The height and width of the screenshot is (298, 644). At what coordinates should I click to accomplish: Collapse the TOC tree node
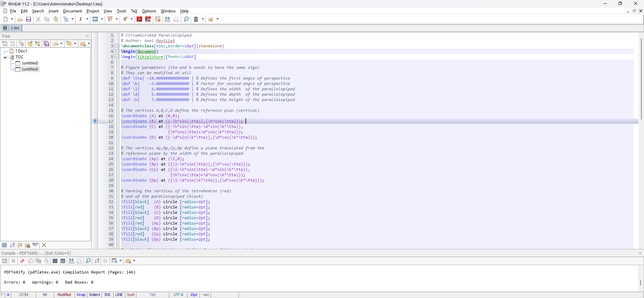point(5,57)
